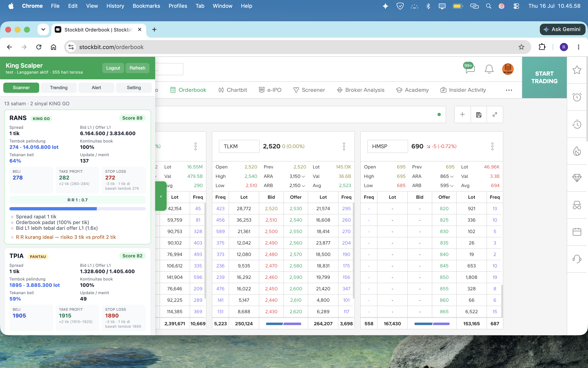Open the watchlist star in right sidebar
The width and height of the screenshot is (588, 368).
[x=577, y=70]
